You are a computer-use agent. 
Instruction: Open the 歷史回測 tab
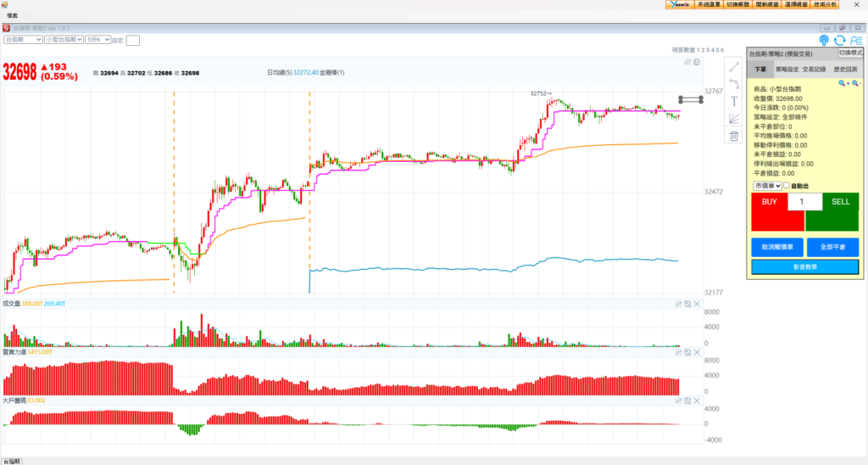tap(844, 70)
